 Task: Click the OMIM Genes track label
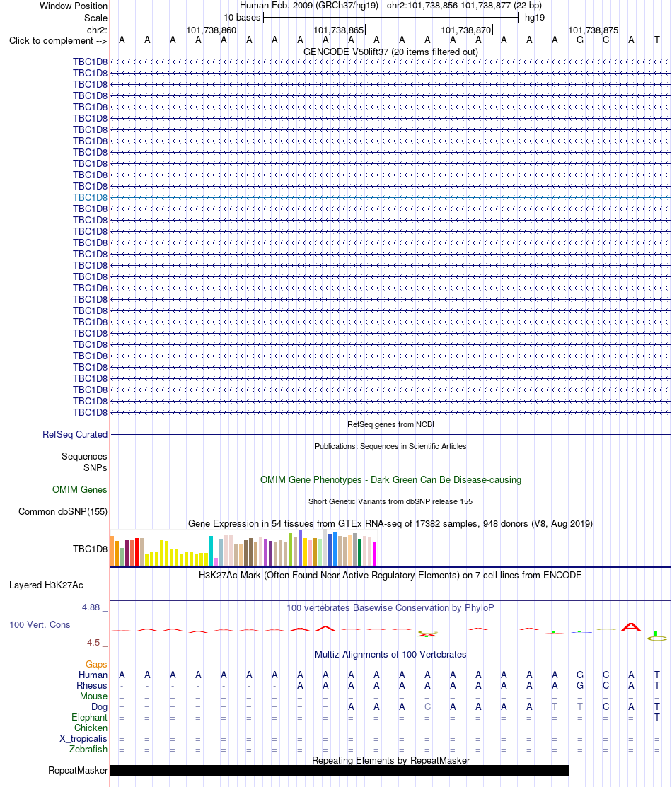coord(80,490)
